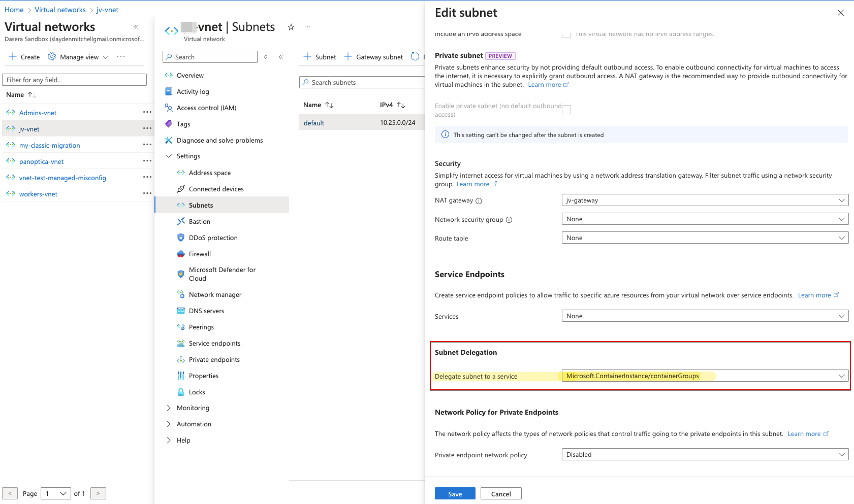Click the Locks padlock icon
The image size is (854, 504).
click(x=181, y=392)
